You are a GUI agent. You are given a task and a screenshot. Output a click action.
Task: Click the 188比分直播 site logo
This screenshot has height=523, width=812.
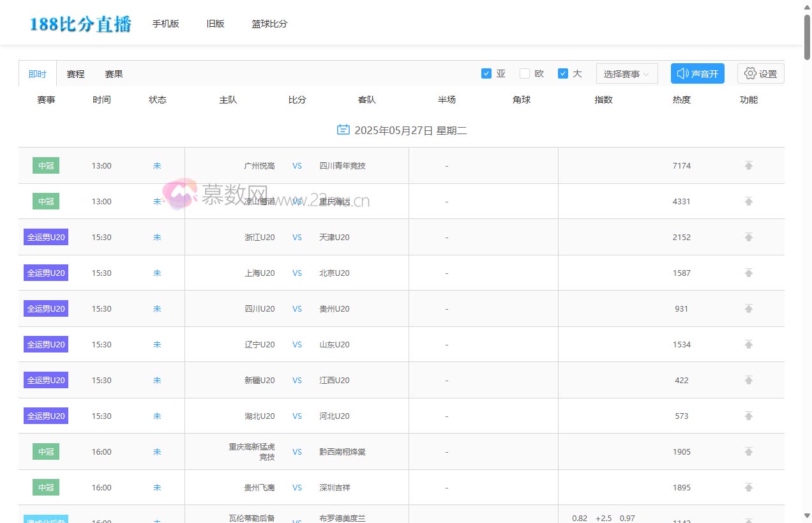(x=79, y=22)
